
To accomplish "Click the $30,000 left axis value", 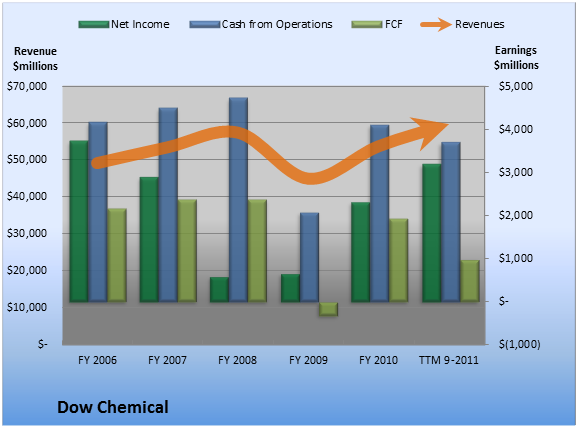I will tap(27, 233).
